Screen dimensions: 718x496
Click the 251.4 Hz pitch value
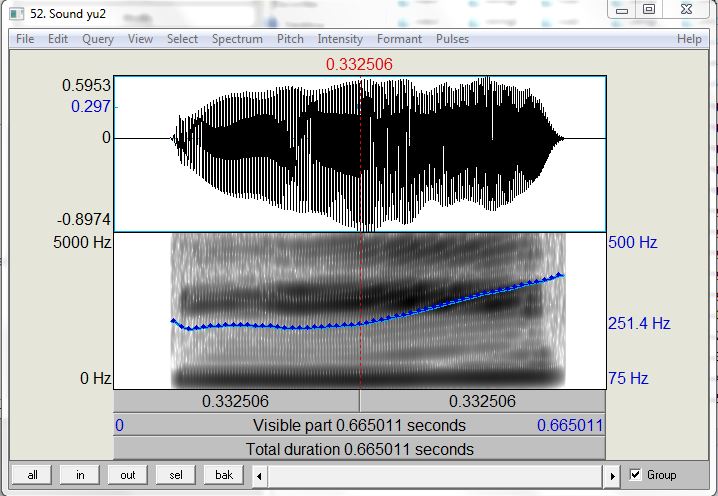(x=639, y=323)
